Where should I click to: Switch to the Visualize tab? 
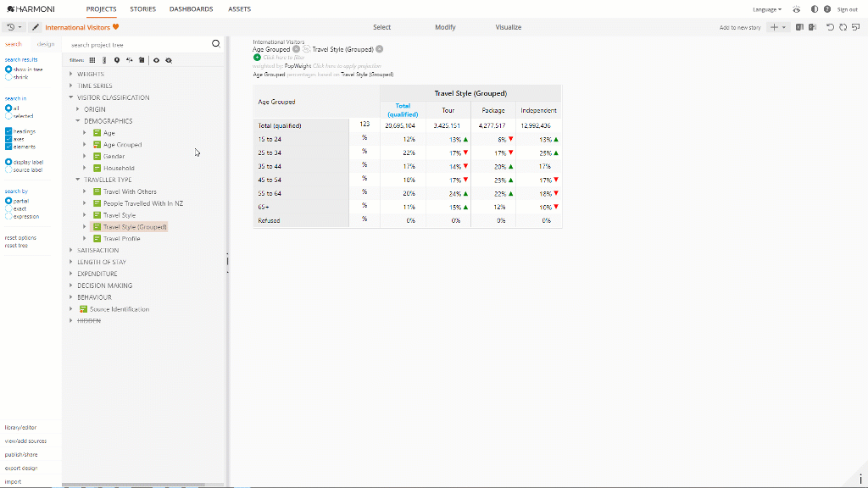(x=509, y=27)
